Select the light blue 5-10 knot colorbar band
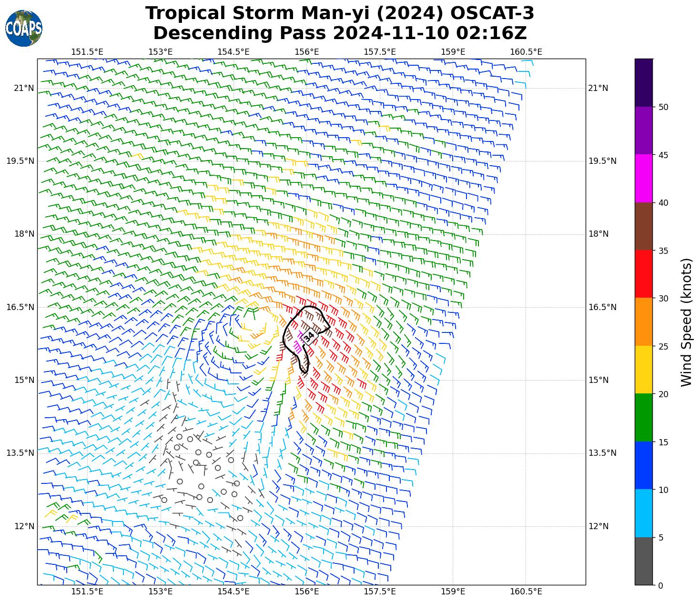Screen dimensions: 700x602 [x=643, y=513]
